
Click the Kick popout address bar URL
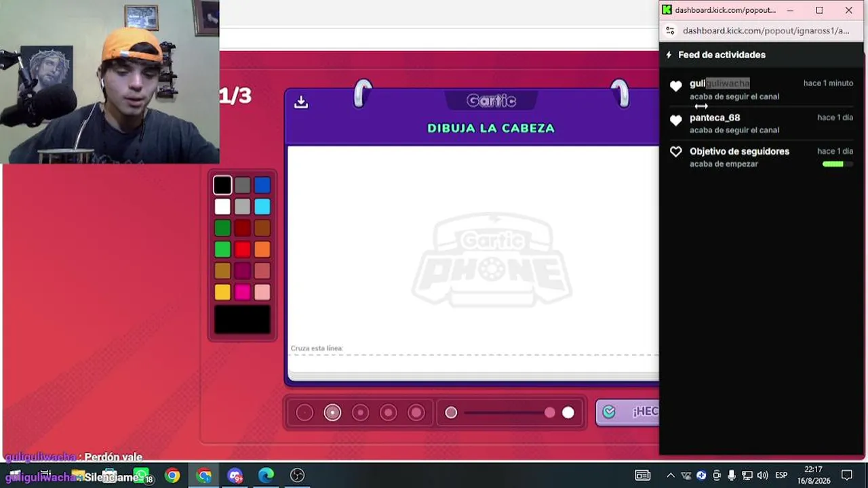766,30
